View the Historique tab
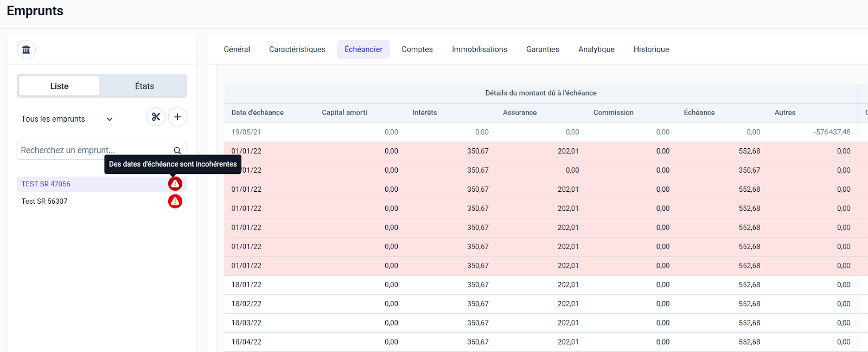The height and width of the screenshot is (352, 868). click(x=651, y=49)
